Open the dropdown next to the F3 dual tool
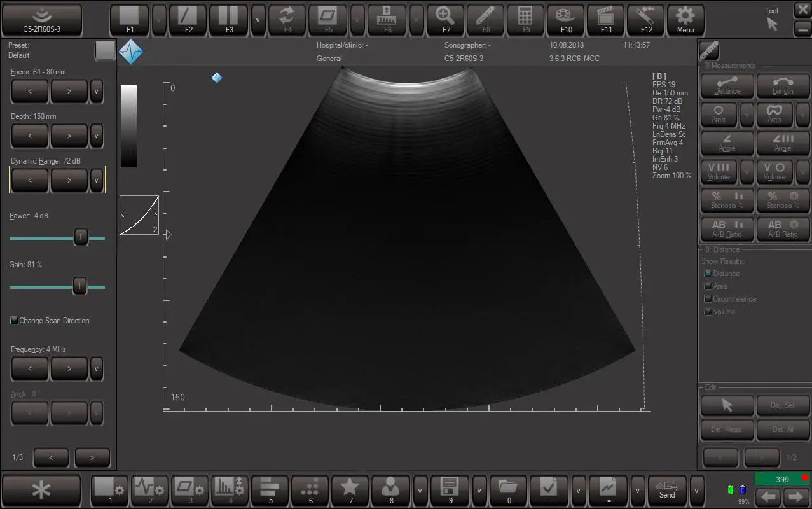812x509 pixels. (x=257, y=19)
